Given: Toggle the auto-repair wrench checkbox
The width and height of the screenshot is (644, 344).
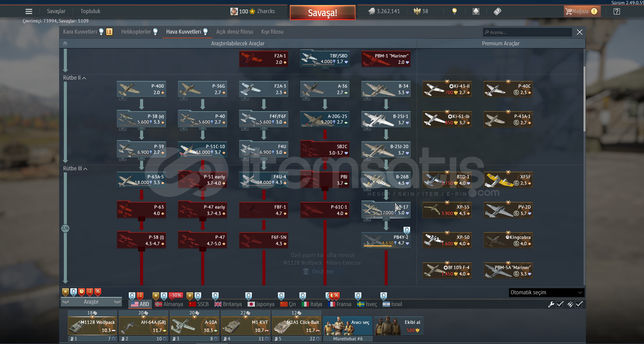Looking at the screenshot, I should click(x=560, y=304).
